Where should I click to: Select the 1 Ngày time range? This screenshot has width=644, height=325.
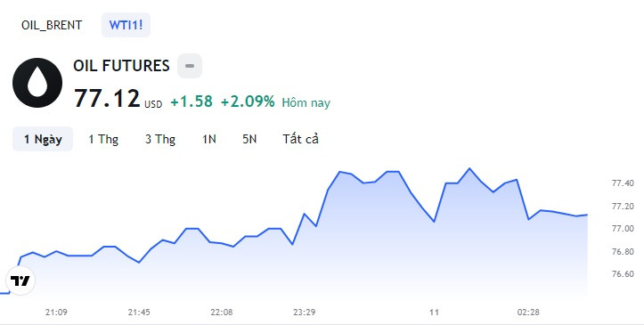coord(43,139)
